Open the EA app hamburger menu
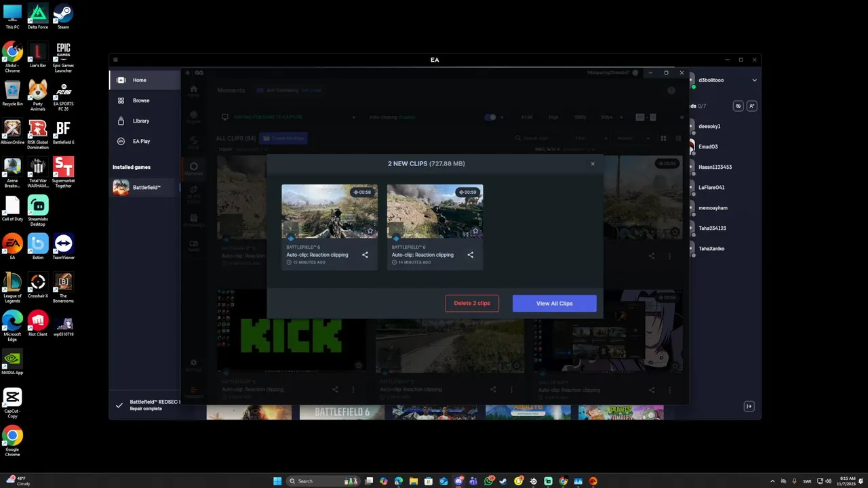868x488 pixels. [115, 60]
